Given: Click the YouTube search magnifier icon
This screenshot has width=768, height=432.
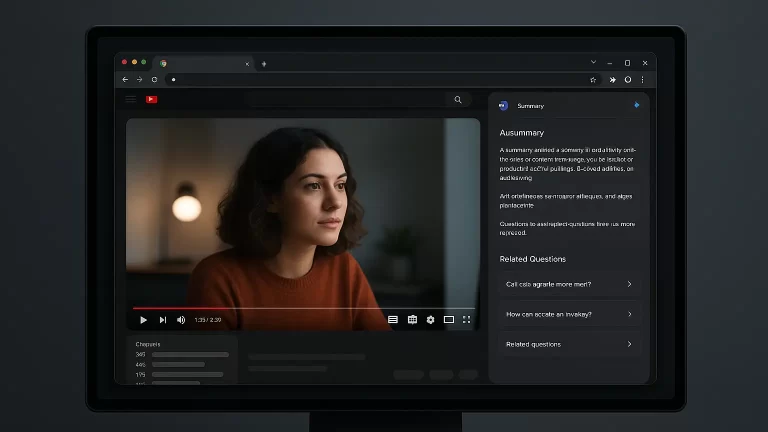Looking at the screenshot, I should tap(458, 100).
